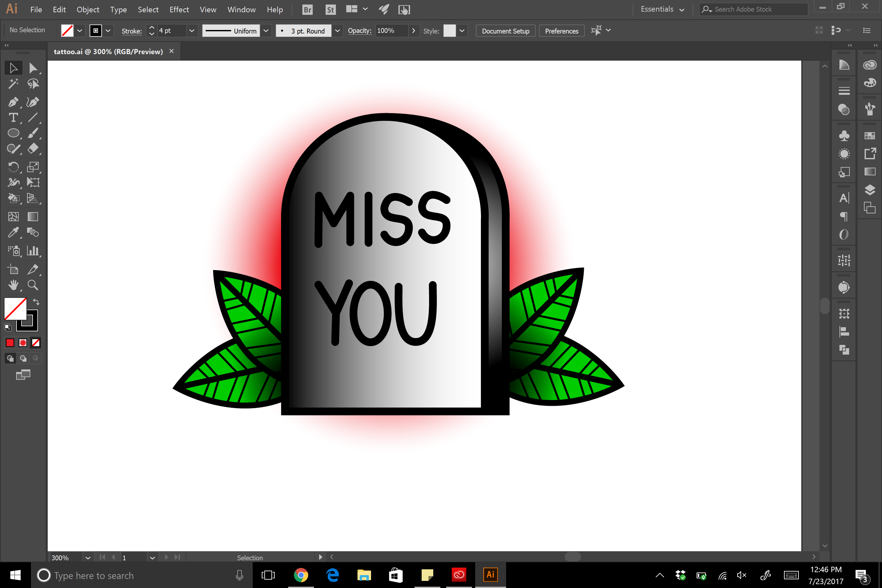This screenshot has width=882, height=588.
Task: Open the Layers panel icon
Action: click(x=870, y=190)
